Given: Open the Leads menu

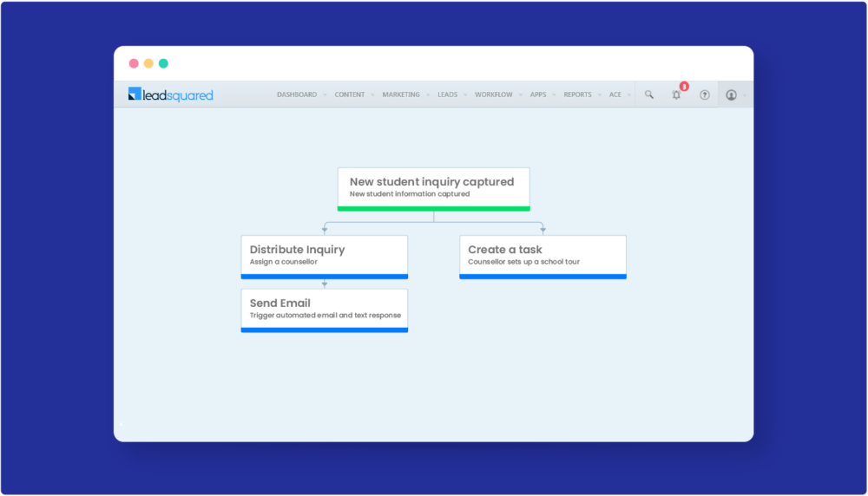Looking at the screenshot, I should 447,95.
